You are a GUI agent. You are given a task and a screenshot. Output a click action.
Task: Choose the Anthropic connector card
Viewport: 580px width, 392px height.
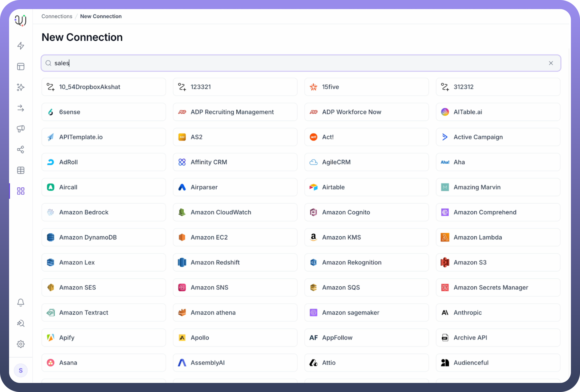point(498,312)
